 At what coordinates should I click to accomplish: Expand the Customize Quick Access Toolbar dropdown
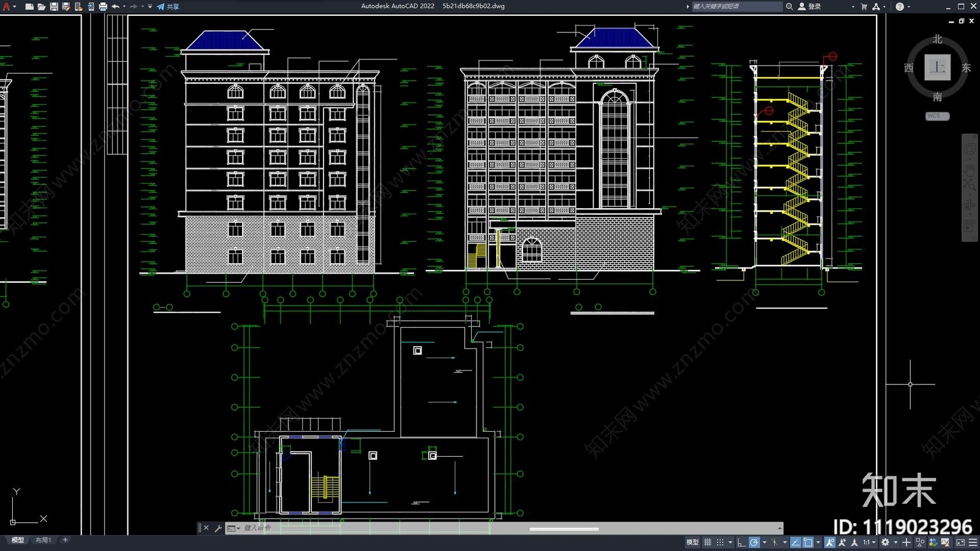point(150,7)
